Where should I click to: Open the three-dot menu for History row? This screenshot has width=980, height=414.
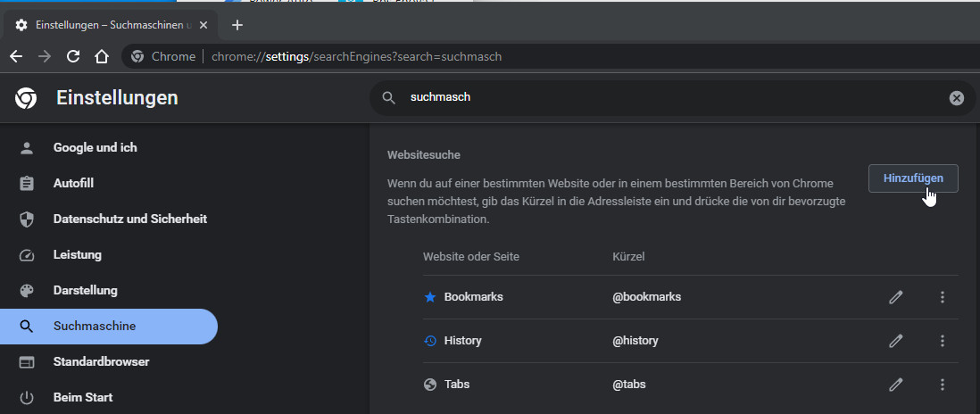[943, 341]
